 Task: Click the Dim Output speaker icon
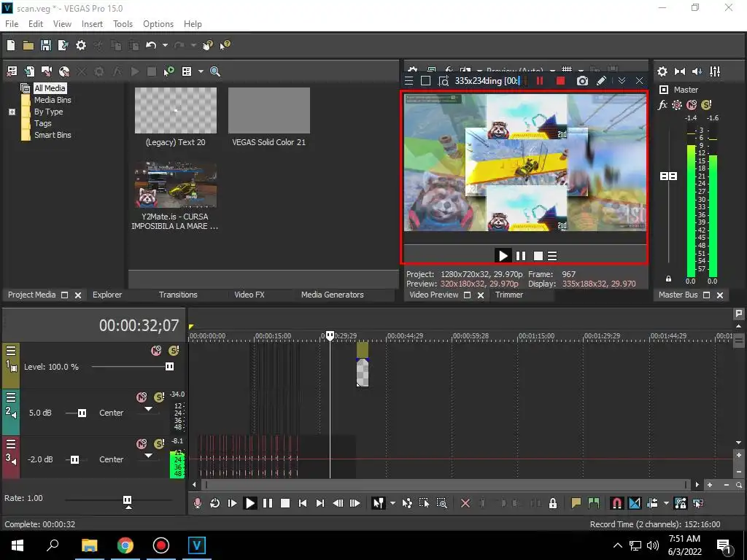pyautogui.click(x=697, y=71)
